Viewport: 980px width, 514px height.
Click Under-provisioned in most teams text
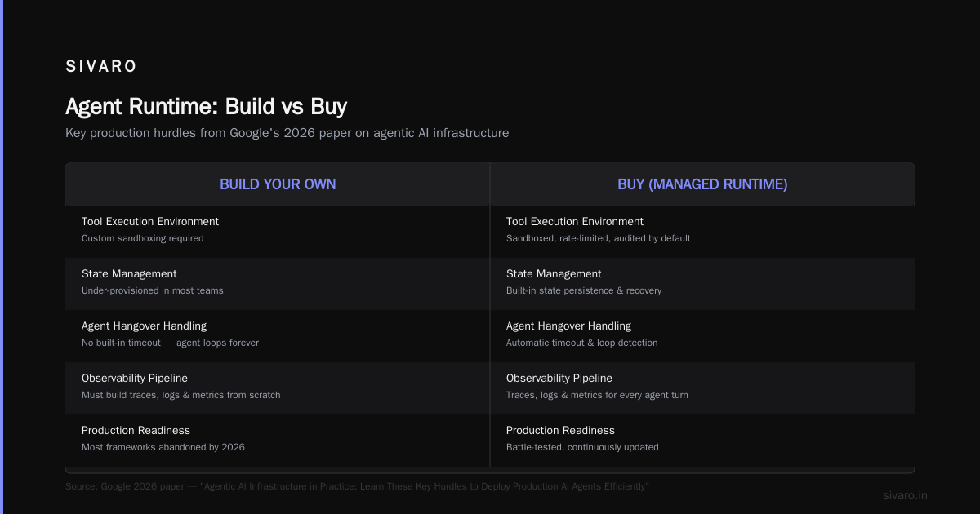153,291
